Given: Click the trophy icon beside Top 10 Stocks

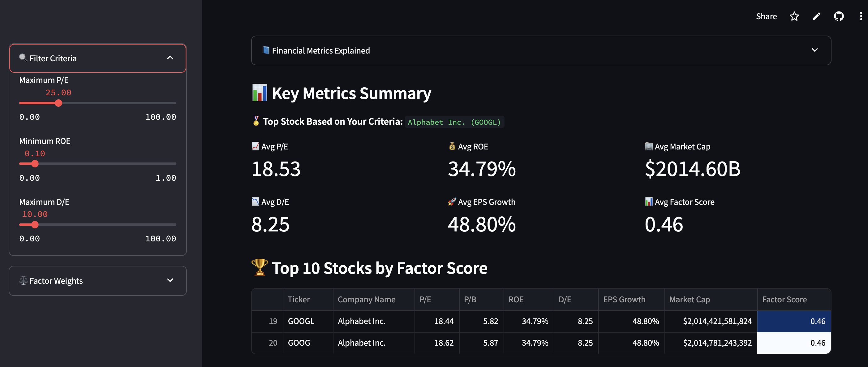Looking at the screenshot, I should (260, 268).
